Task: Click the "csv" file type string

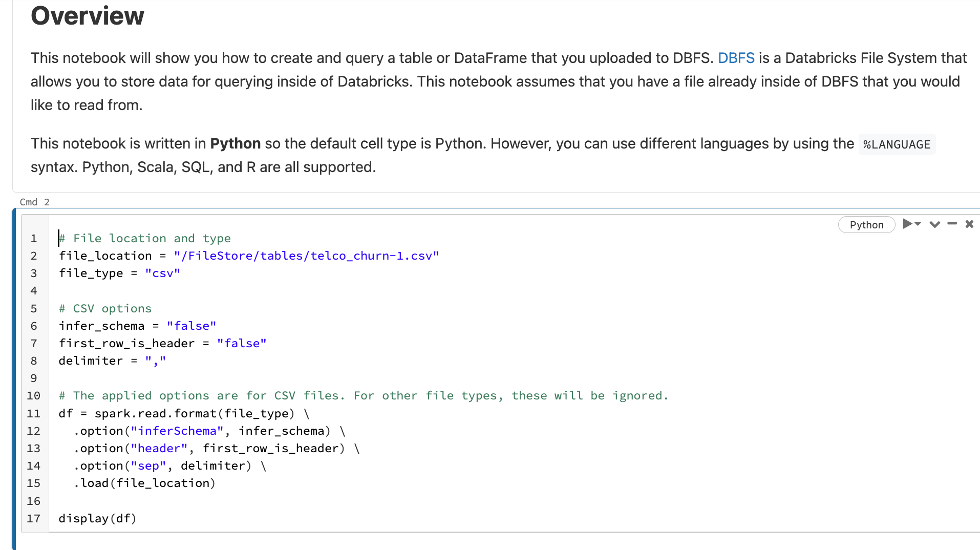Action: [x=162, y=273]
